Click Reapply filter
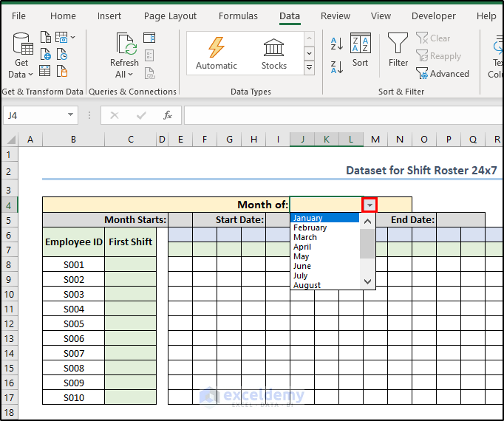 [438, 56]
